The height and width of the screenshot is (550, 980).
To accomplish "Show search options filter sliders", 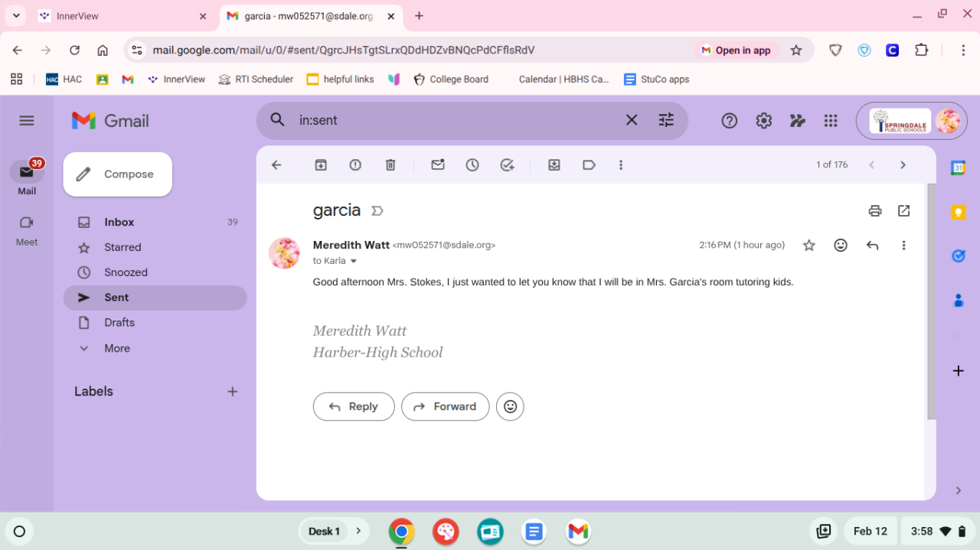I will (x=666, y=120).
